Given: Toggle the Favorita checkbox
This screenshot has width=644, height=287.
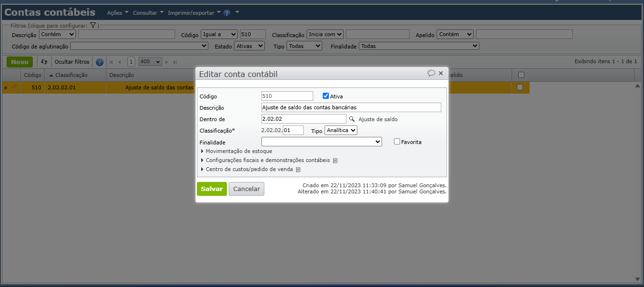Looking at the screenshot, I should (x=397, y=142).
